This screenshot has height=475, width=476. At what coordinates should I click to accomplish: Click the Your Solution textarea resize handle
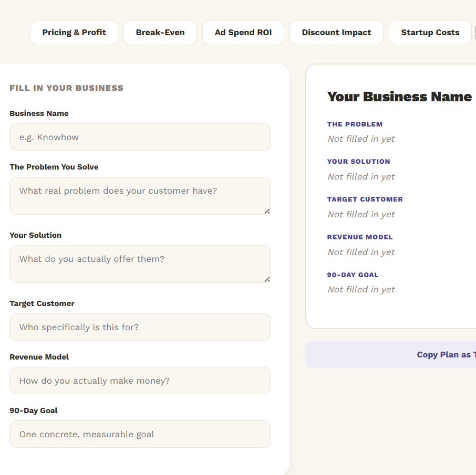pos(267,280)
